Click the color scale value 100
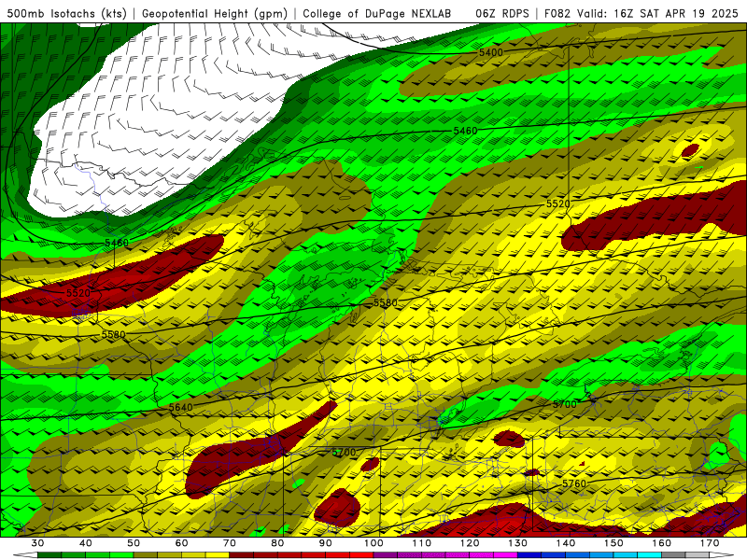747x560 pixels. 373,543
